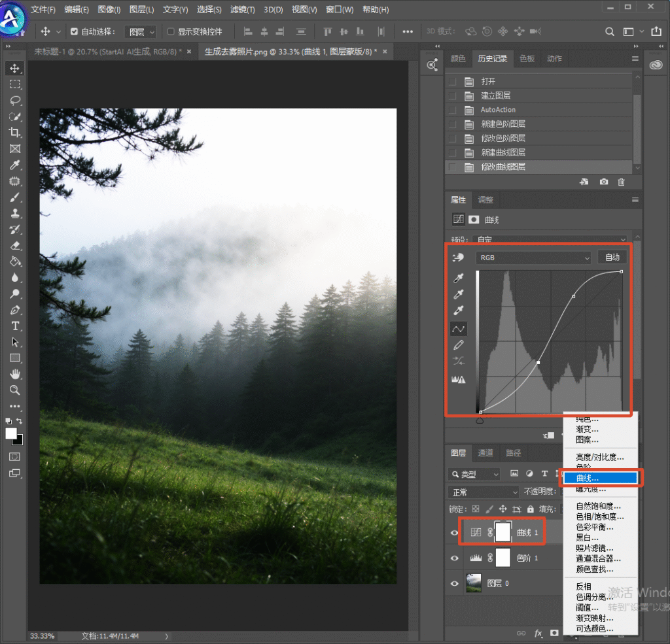Select the Crop tool

[15, 132]
